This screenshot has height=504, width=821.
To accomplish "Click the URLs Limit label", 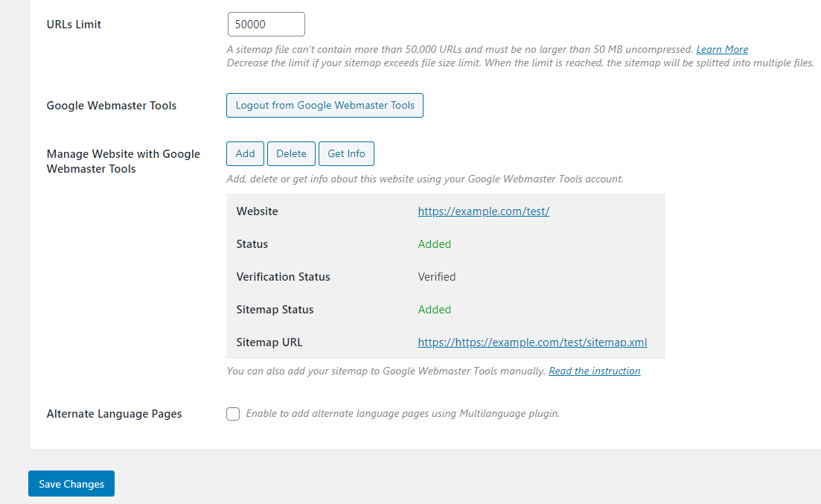I will pos(74,25).
